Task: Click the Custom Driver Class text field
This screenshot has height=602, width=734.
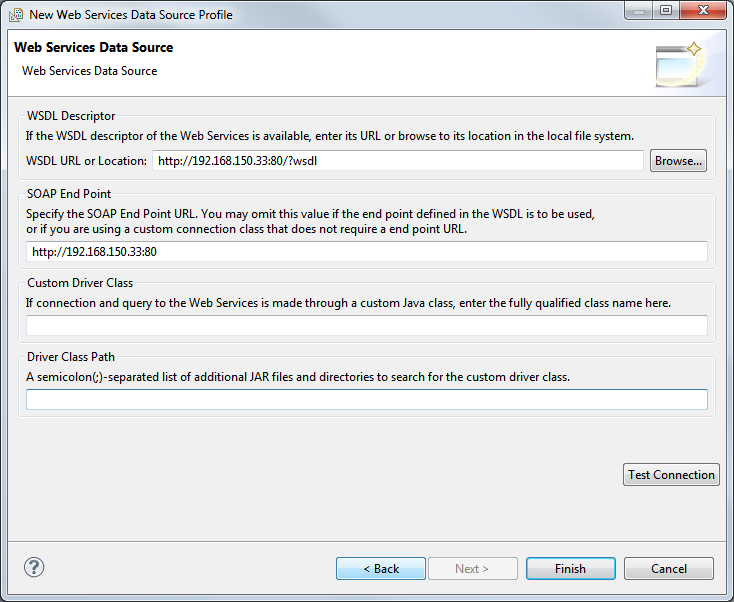Action: point(367,325)
